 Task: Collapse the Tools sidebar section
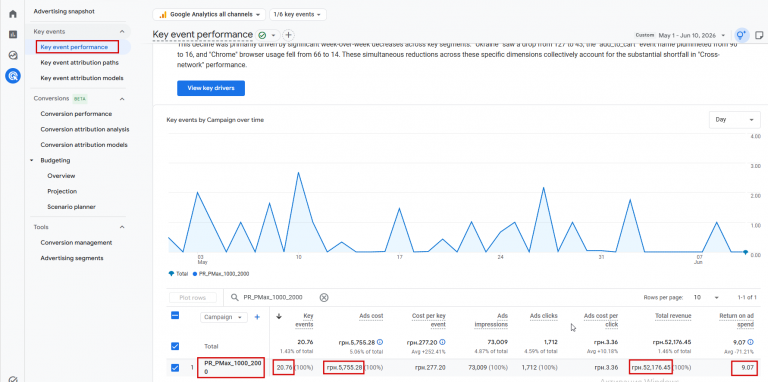[122, 227]
